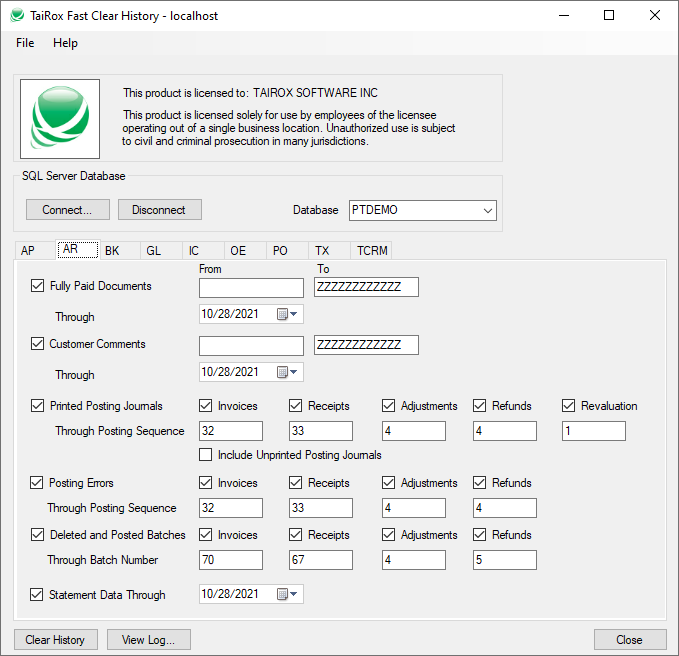Toggle Adjustments checkbox in Printed Posting Journals row
The width and height of the screenshot is (679, 656).
388,406
